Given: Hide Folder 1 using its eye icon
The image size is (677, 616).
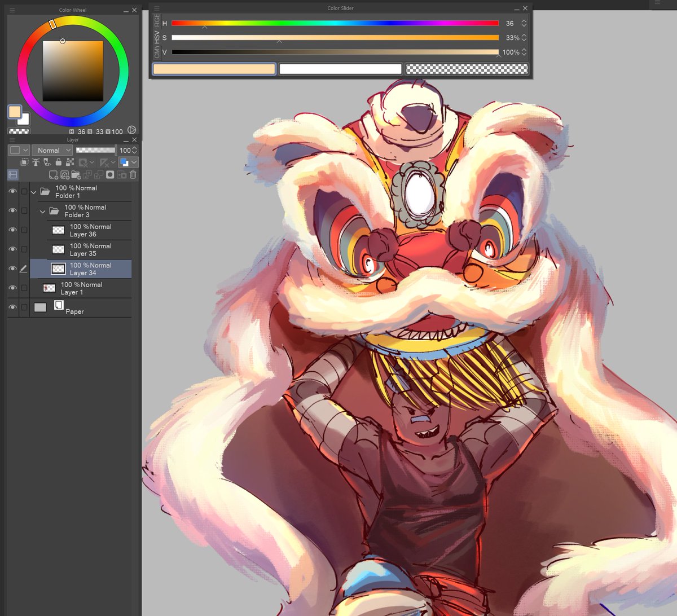Looking at the screenshot, I should [12, 192].
